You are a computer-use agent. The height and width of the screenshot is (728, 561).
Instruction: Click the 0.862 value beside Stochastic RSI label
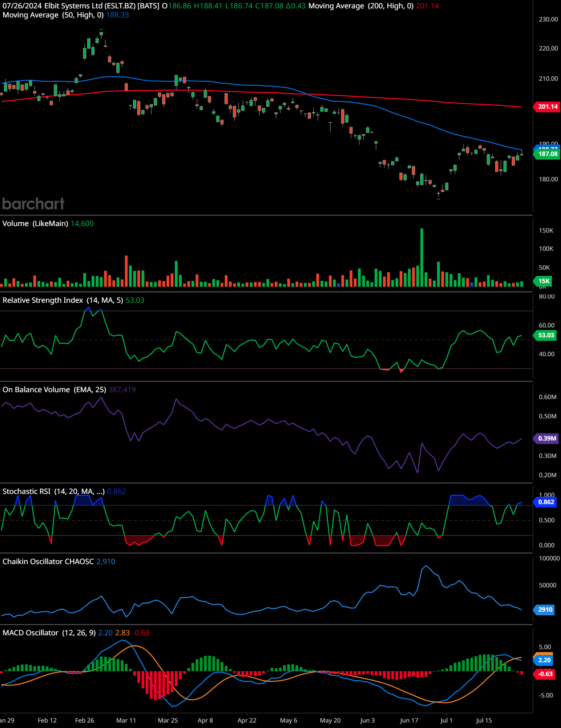pos(117,491)
